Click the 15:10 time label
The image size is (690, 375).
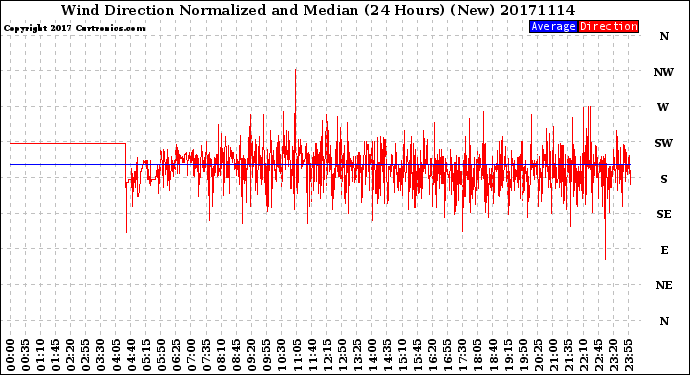402,355
